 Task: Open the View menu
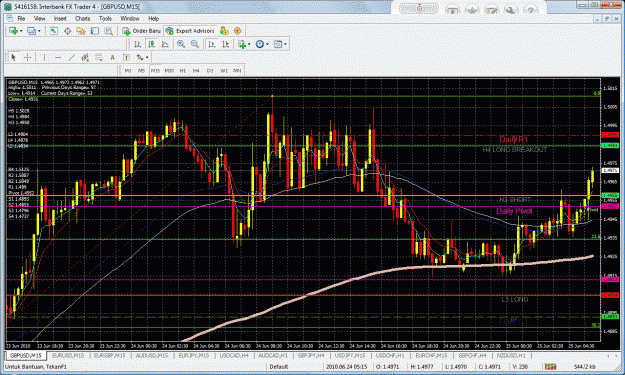tap(39, 18)
